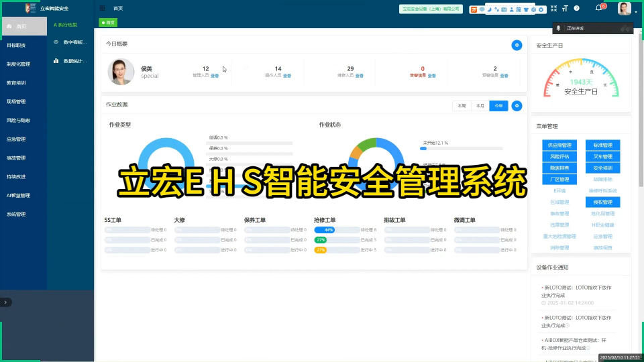Expand the sidebar arrow tab at bottom left
The image size is (644, 362).
point(5,302)
